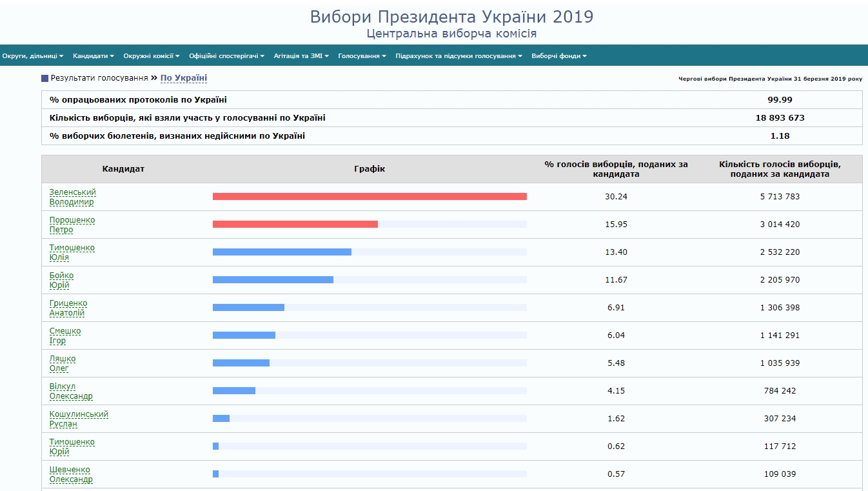Click the 18 893 673 voters value
The image size is (868, 491).
point(780,118)
